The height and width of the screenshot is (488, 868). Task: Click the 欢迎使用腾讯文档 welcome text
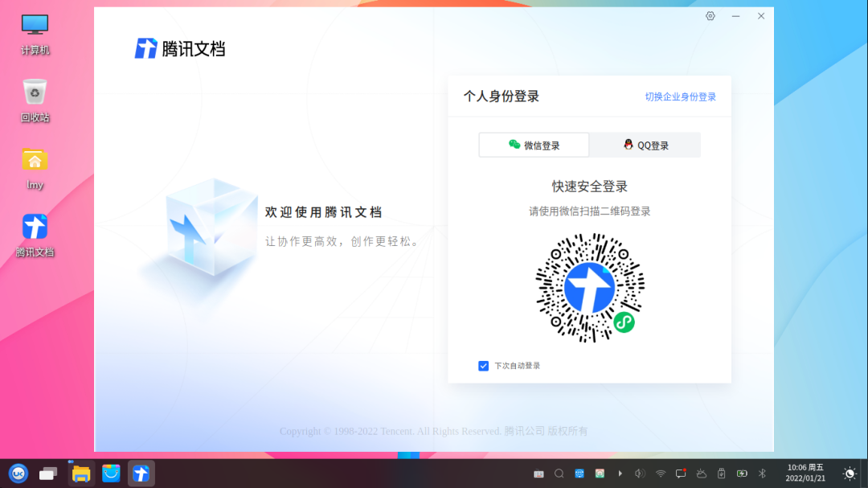(324, 212)
